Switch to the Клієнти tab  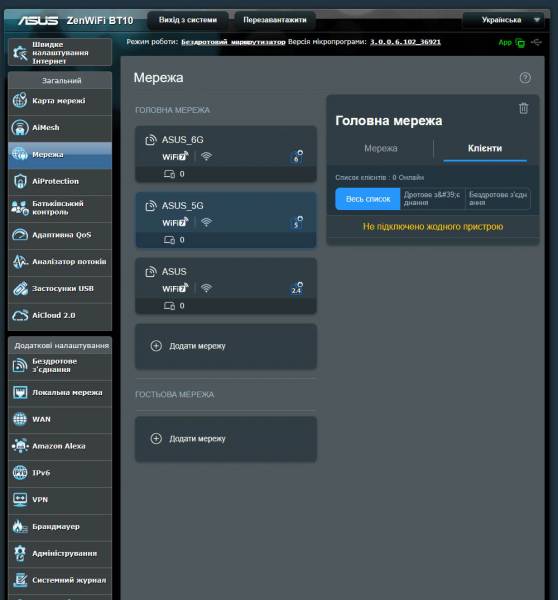coord(485,148)
